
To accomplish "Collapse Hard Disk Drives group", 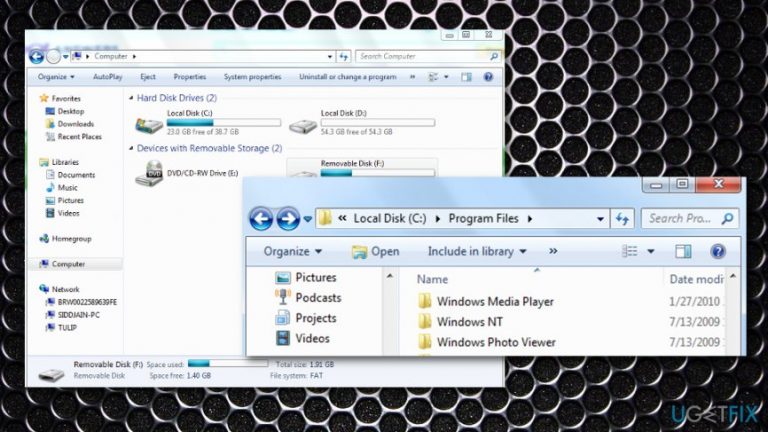I will click(131, 98).
